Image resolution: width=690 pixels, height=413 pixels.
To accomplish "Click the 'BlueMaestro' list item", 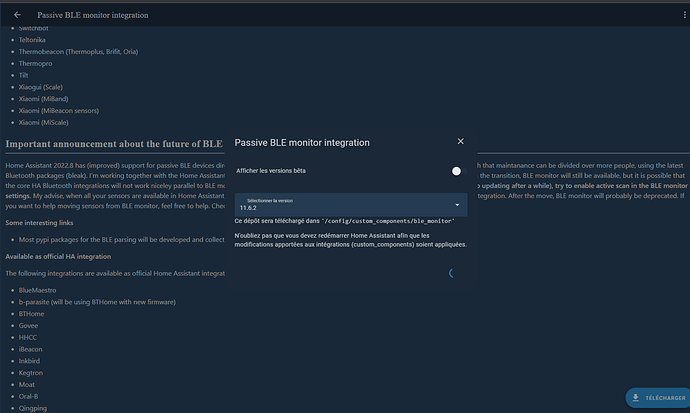I will 37,290.
